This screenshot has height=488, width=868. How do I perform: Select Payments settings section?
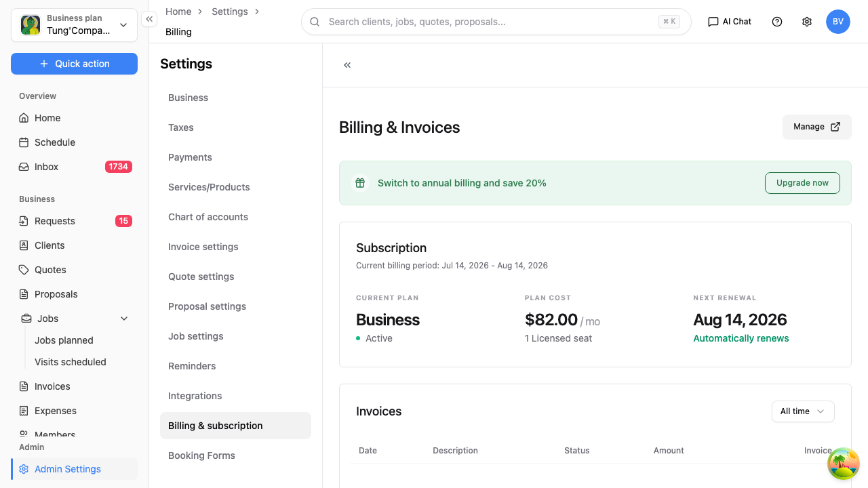235,157
